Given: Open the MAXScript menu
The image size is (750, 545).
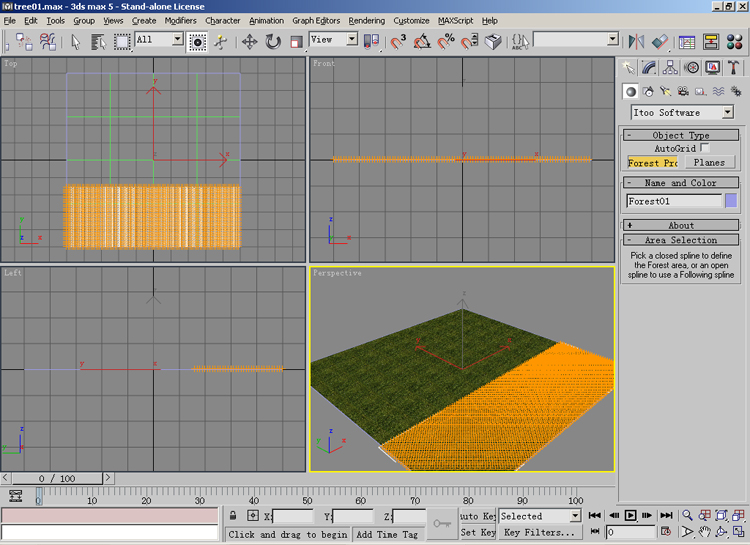Looking at the screenshot, I should [x=455, y=21].
